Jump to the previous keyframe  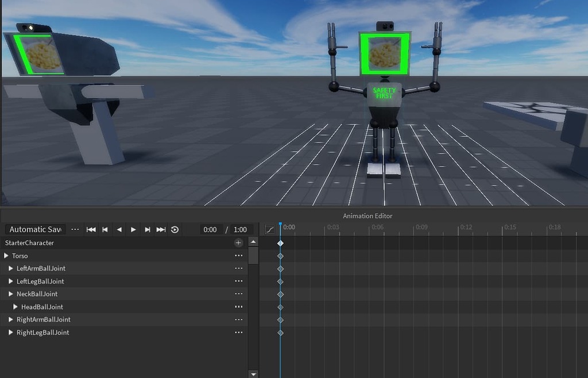[x=105, y=229]
